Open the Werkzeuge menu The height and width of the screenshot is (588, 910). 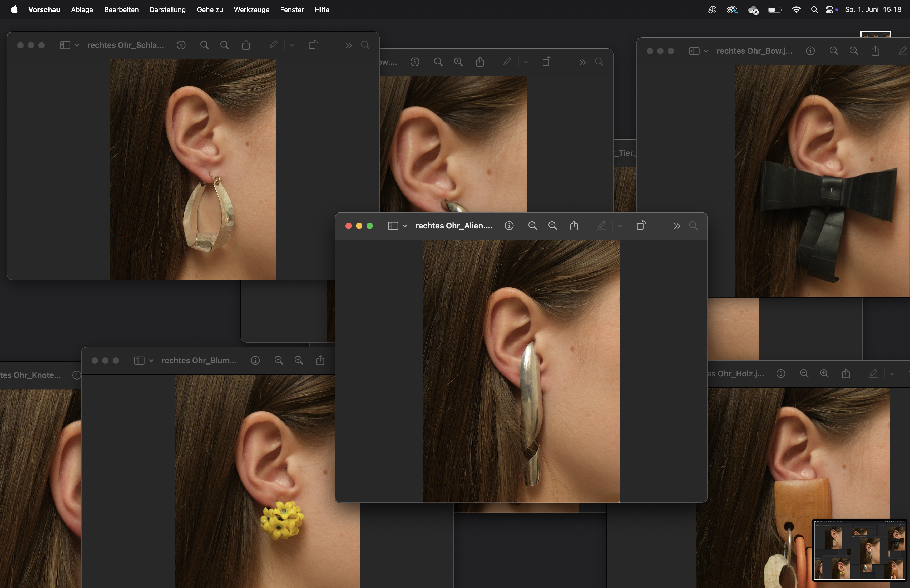251,9
